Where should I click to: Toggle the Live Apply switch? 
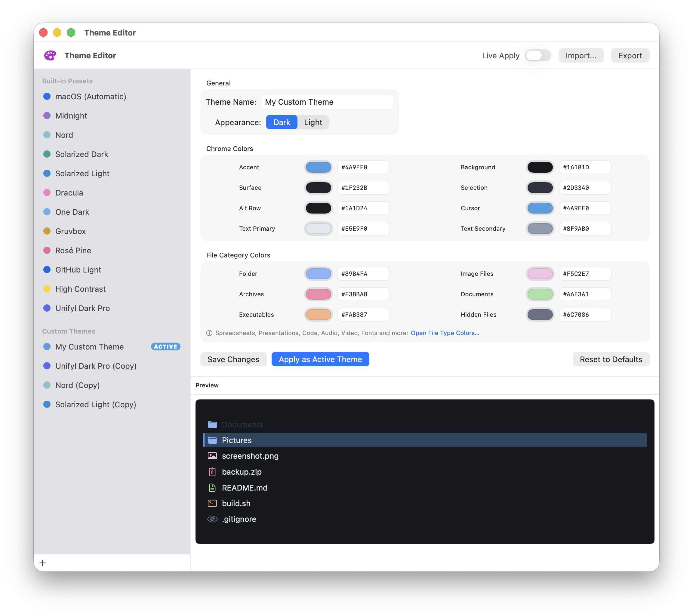pyautogui.click(x=538, y=55)
